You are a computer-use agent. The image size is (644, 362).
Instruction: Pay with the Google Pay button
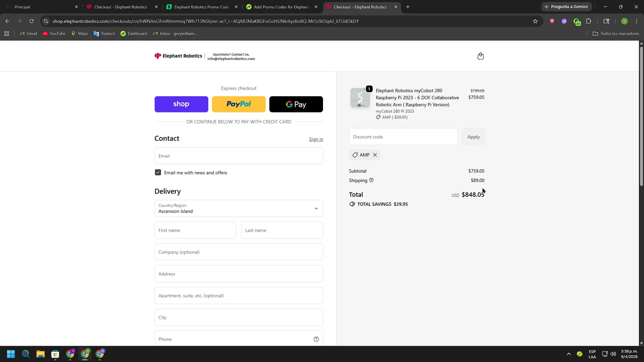(x=296, y=104)
